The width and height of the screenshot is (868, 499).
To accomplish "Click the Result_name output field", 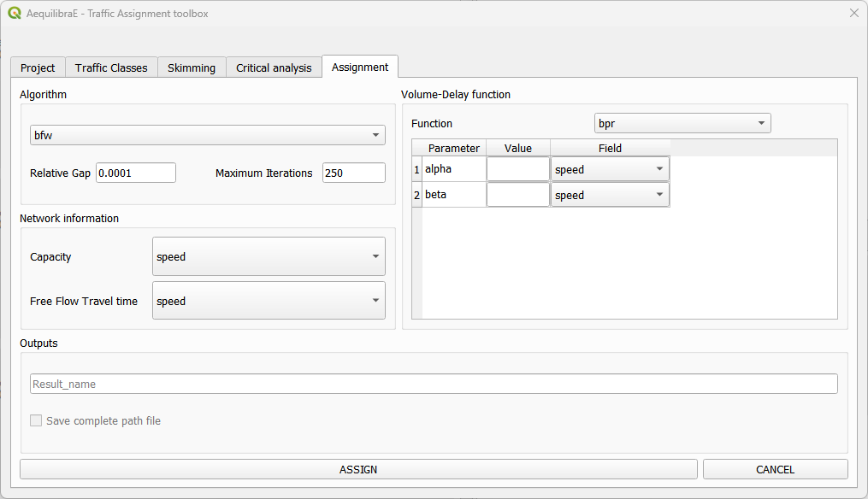I will point(434,384).
